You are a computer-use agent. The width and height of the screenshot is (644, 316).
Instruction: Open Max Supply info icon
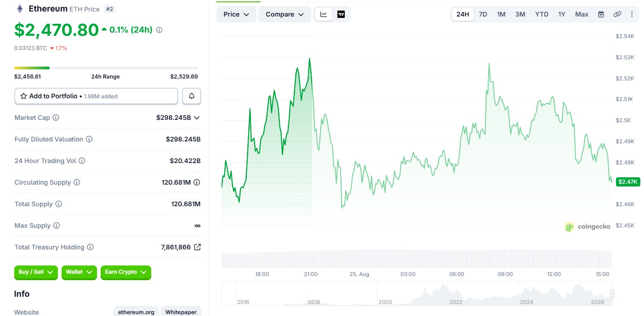[x=57, y=226]
